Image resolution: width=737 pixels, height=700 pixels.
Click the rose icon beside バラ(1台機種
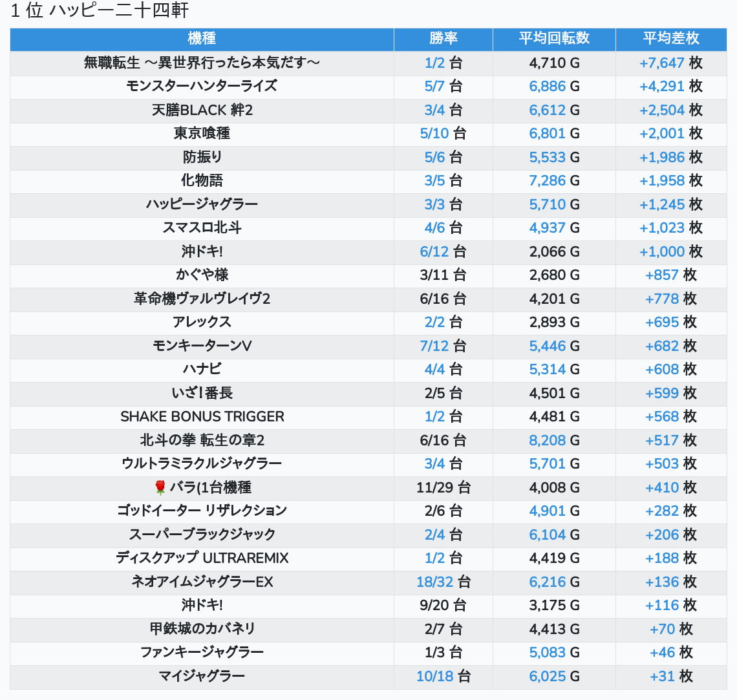click(x=160, y=487)
